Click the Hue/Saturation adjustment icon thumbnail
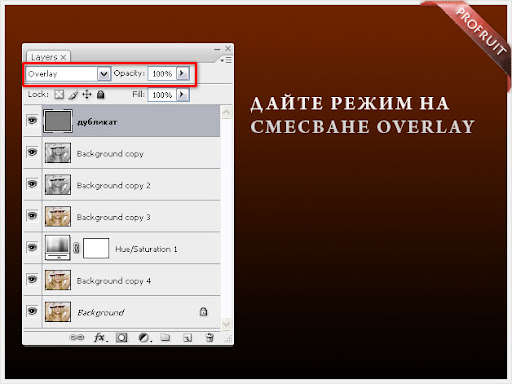The image size is (512, 384). click(58, 248)
